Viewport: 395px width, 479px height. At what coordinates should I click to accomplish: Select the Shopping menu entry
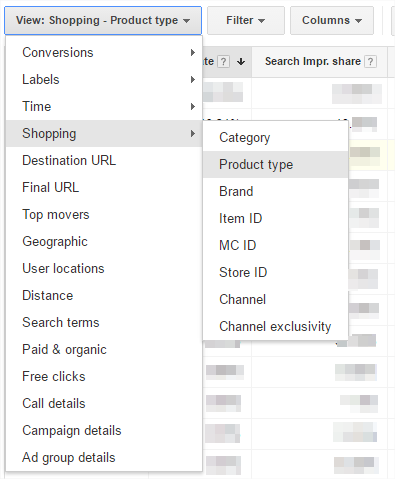104,134
